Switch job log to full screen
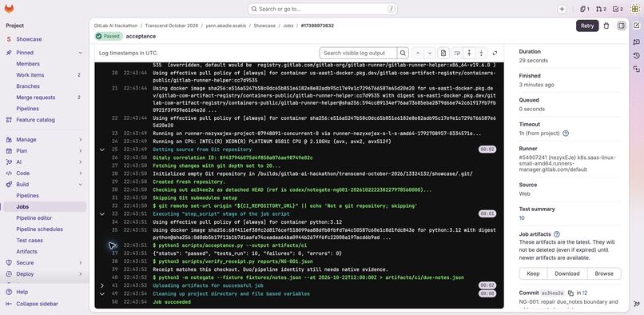Viewport: 644px width, 315px height. point(495,53)
